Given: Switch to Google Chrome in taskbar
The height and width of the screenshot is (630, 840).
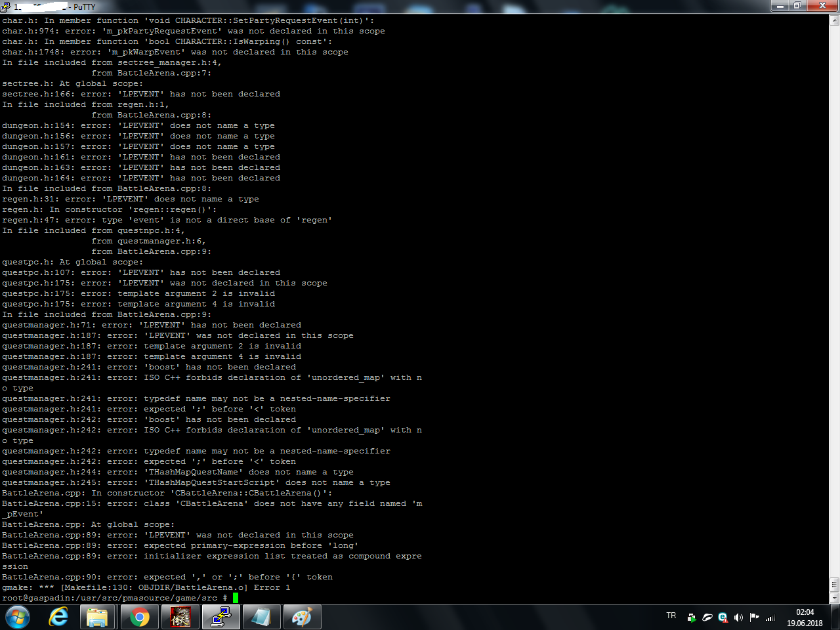Looking at the screenshot, I should coord(139,618).
